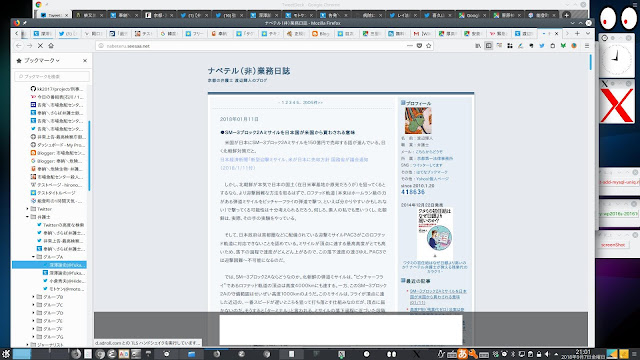Select the first Firefox tab labeled 深澤
The image size is (640, 360).
(42, 33)
